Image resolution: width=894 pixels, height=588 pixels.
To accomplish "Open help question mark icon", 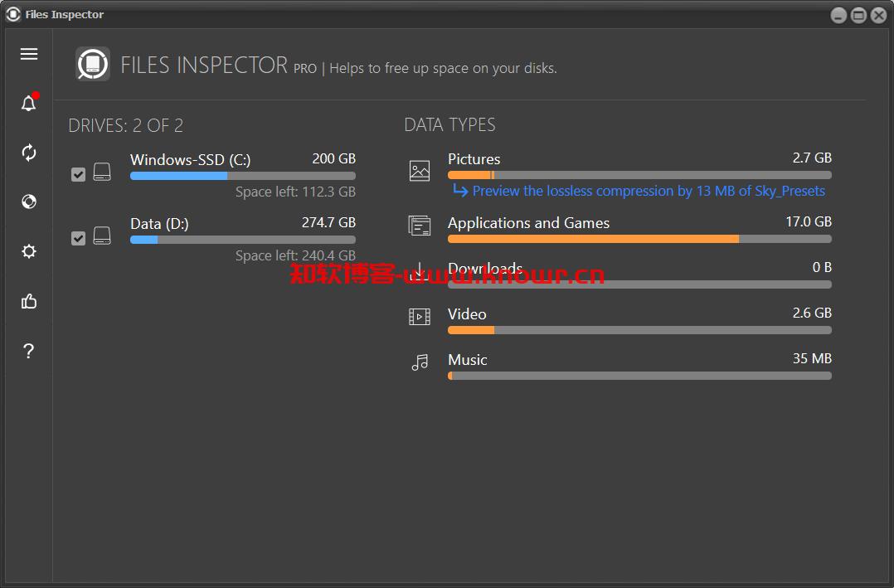I will pos(29,351).
